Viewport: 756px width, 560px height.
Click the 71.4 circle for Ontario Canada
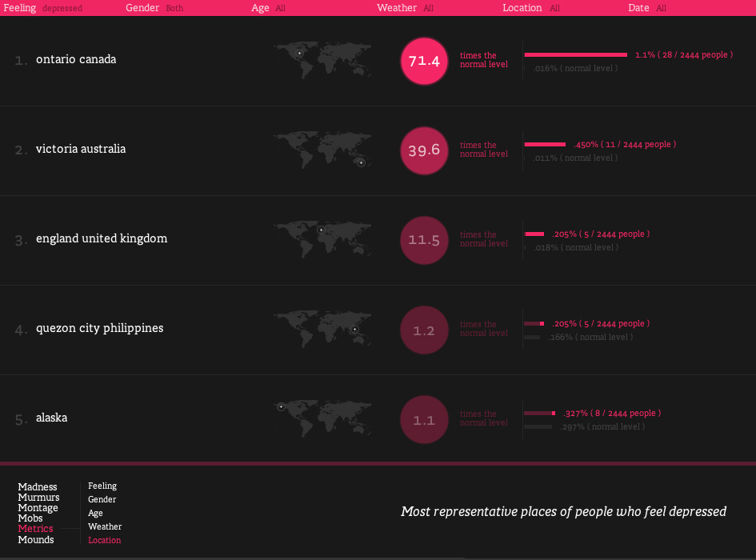pyautogui.click(x=424, y=62)
